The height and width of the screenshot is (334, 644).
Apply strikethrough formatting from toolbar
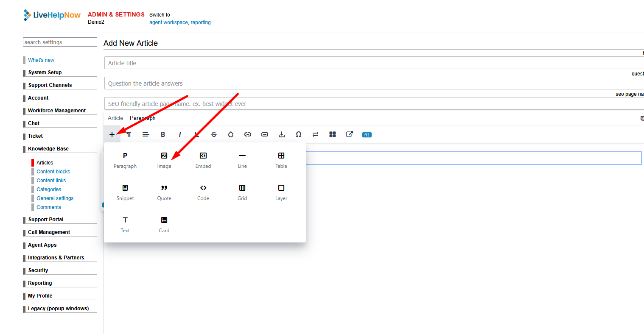point(214,134)
